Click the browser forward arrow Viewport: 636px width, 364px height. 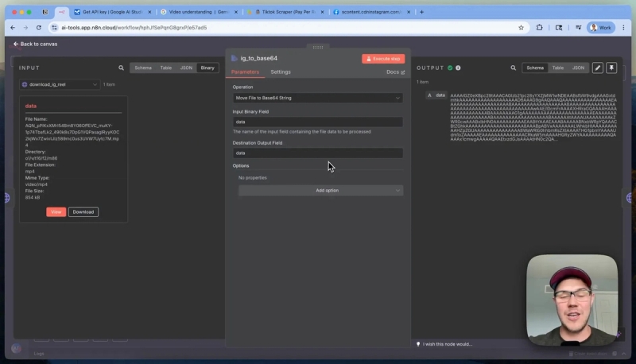click(x=25, y=28)
